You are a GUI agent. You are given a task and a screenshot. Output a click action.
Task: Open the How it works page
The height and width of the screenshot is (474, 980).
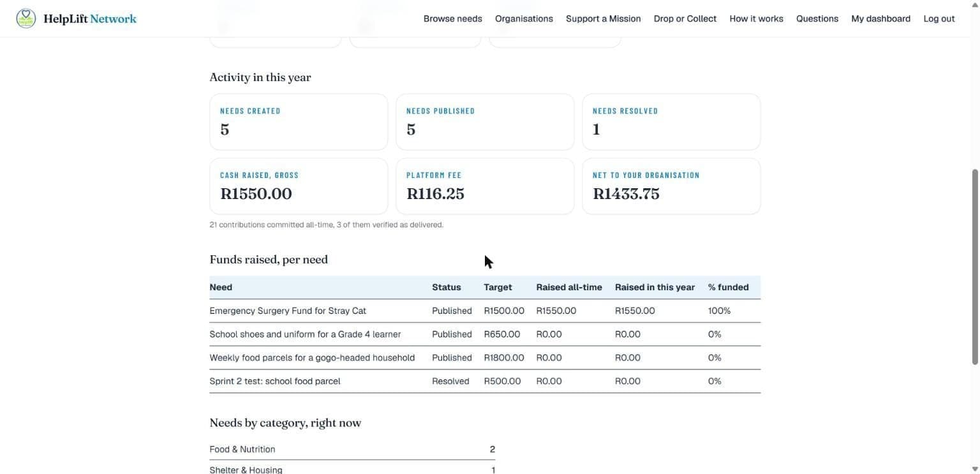756,19
